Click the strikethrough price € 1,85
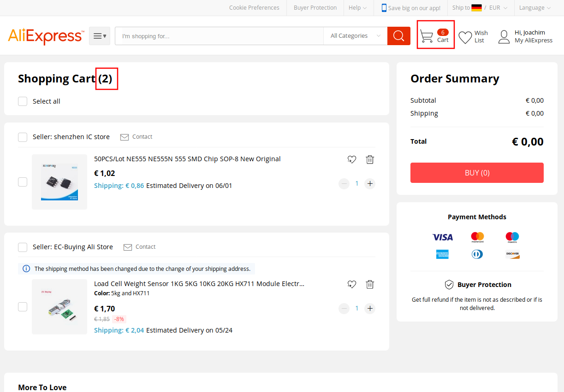564x392 pixels. click(102, 319)
